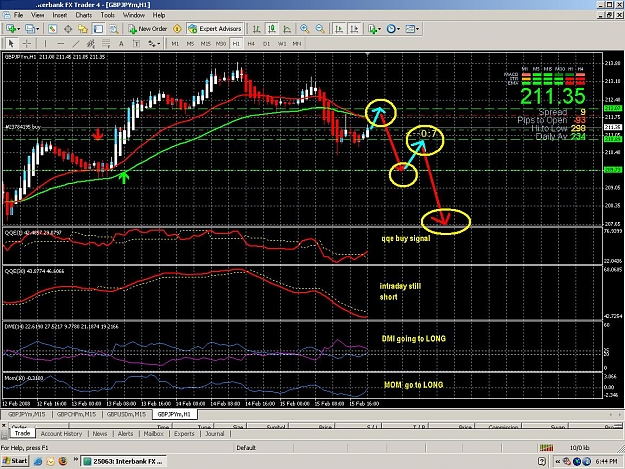Open the Tools menu
Viewport: 625px width, 469px height.
(x=108, y=15)
